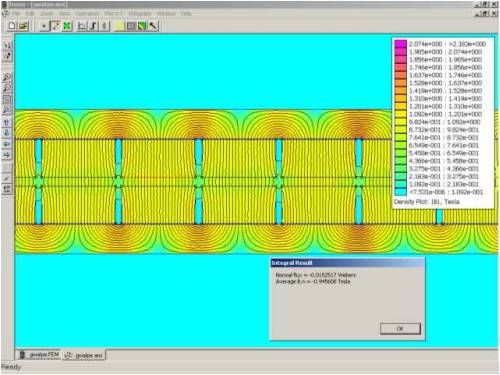Click the gray density plot icon
This screenshot has width=500, height=375.
coord(131,26)
